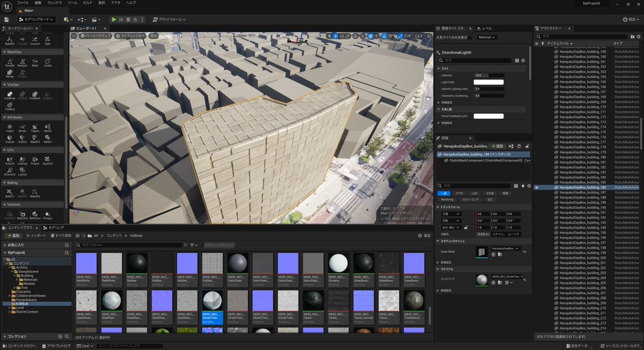This screenshot has height=350, width=644.
Task: Click the 追加 button in Content Browser
Action: click(x=13, y=235)
